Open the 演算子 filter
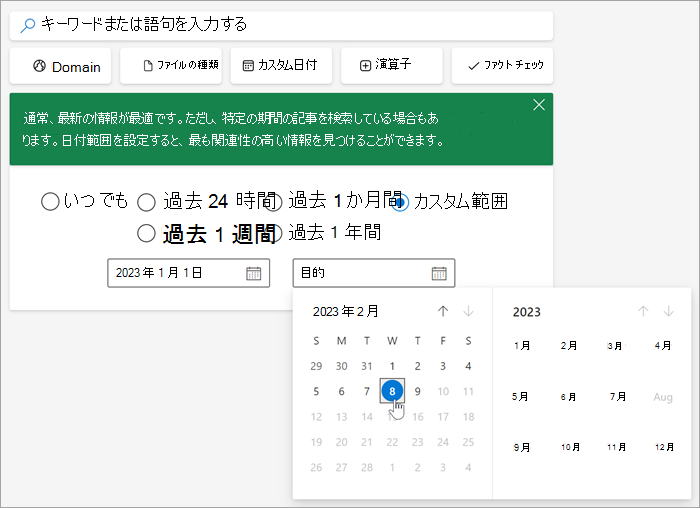 pos(392,66)
